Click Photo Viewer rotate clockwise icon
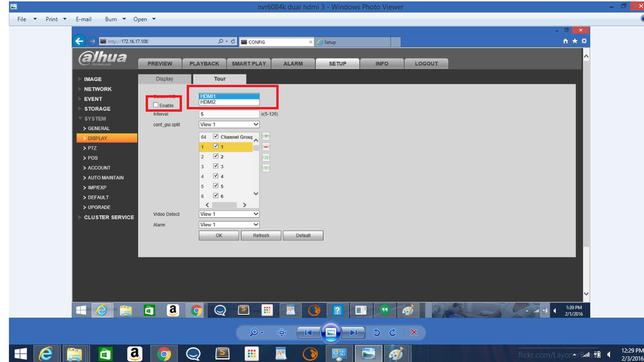Image resolution: width=644 pixels, height=362 pixels. click(393, 333)
